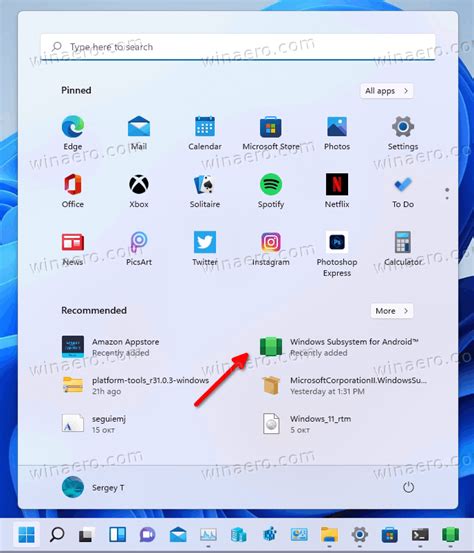
Task: Open Mail from the taskbar
Action: [178, 535]
